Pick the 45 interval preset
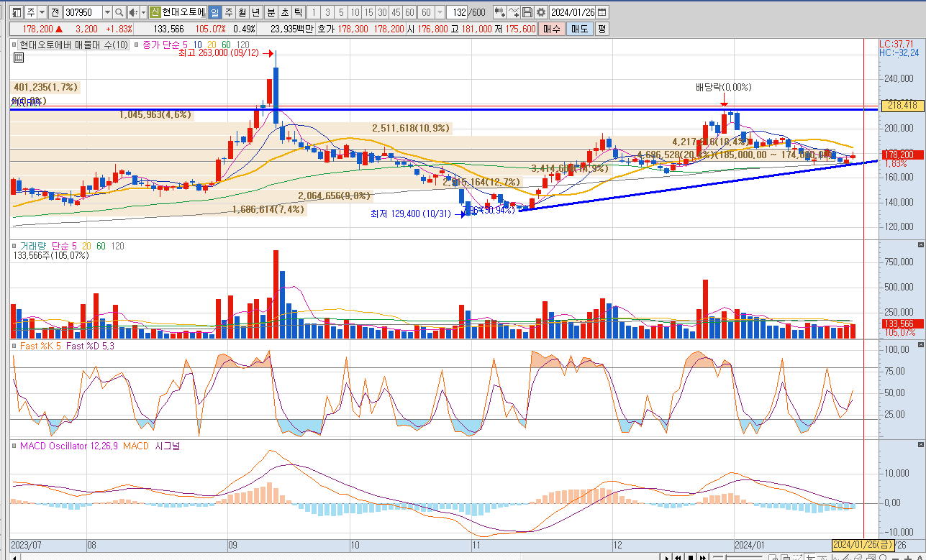Screen dimensions: 926x560 396,12
